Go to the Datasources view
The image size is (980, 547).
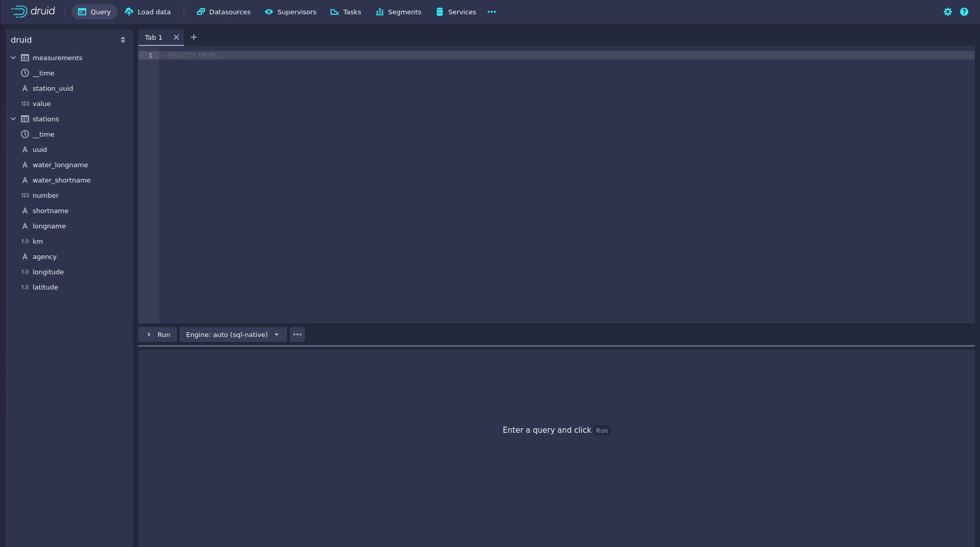point(223,12)
